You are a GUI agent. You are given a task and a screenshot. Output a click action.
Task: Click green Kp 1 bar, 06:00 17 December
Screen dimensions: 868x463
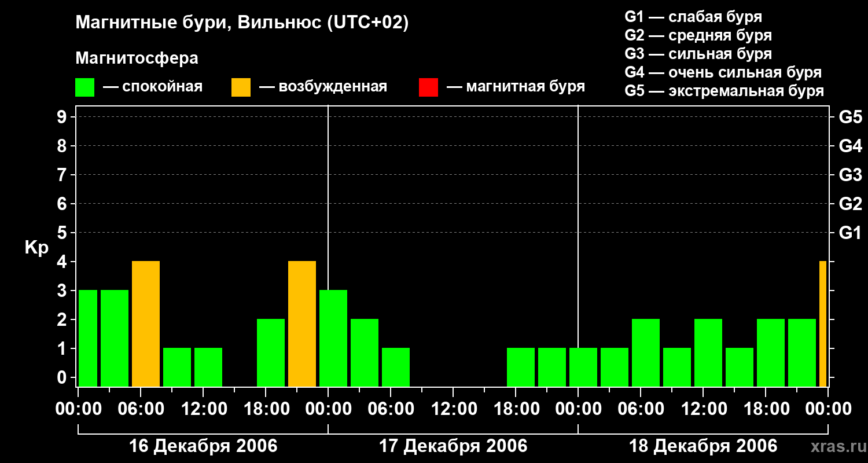tap(396, 368)
